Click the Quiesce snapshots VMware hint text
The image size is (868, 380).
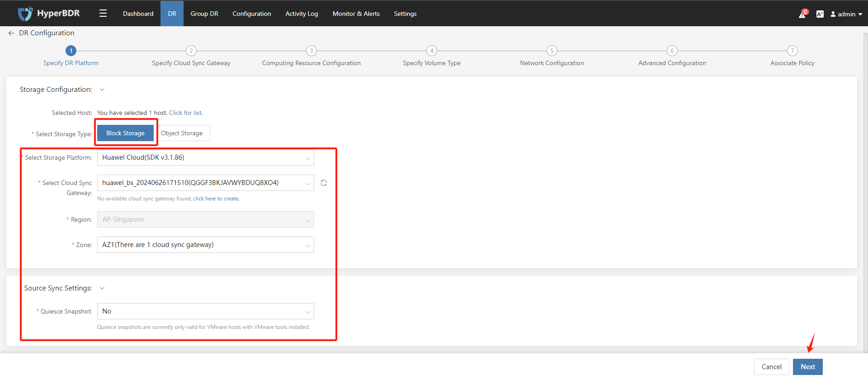click(203, 327)
